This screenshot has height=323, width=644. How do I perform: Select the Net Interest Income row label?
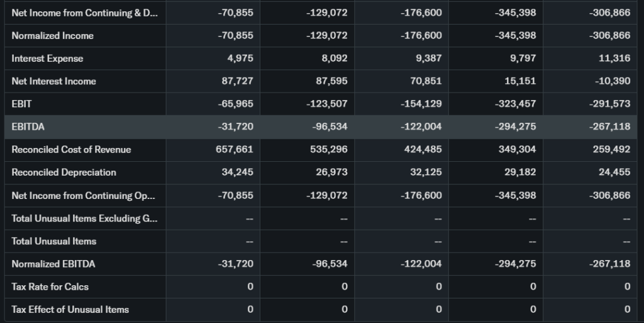[x=53, y=81]
